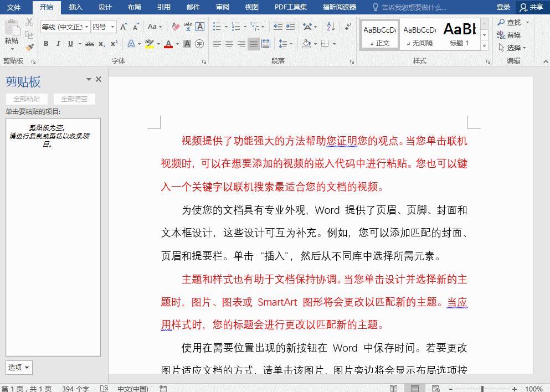Click the superscript icon
Image resolution: width=550 pixels, height=392 pixels.
coord(114,44)
